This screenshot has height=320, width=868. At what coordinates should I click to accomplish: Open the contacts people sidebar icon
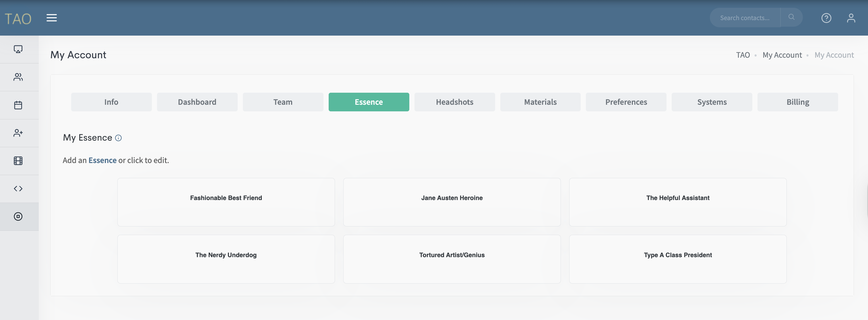tap(18, 77)
